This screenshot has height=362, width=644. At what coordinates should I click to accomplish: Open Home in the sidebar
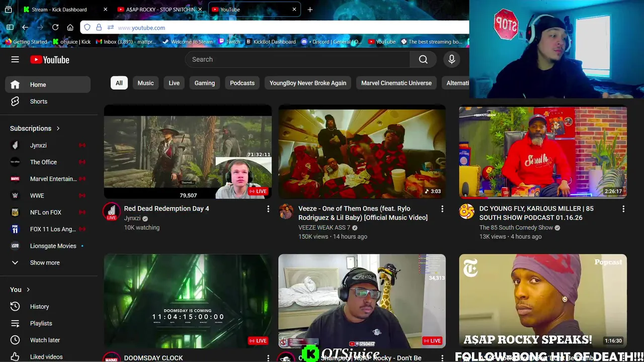point(48,84)
